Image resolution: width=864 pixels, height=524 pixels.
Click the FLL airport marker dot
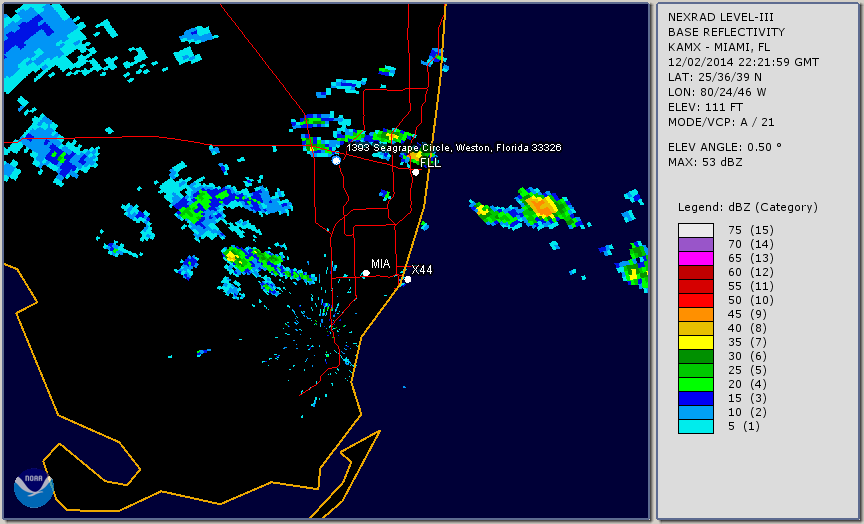pyautogui.click(x=415, y=172)
